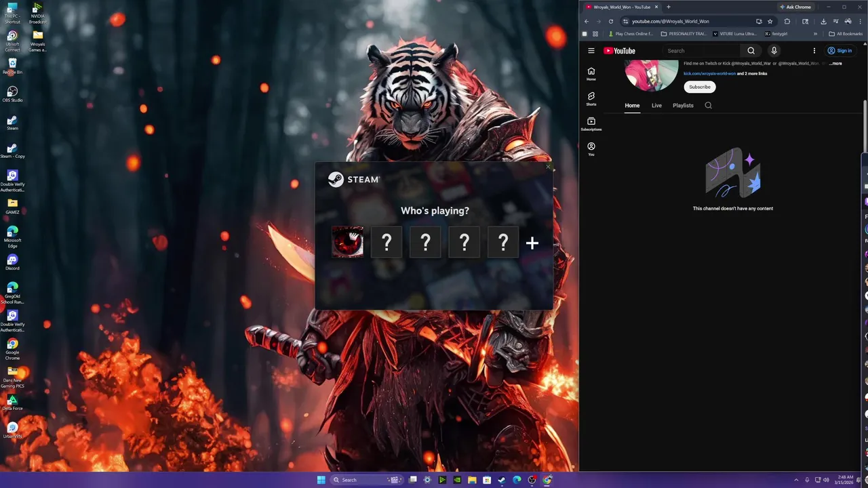Open Home in YouTube sidebar
The width and height of the screenshot is (868, 488).
click(x=591, y=74)
